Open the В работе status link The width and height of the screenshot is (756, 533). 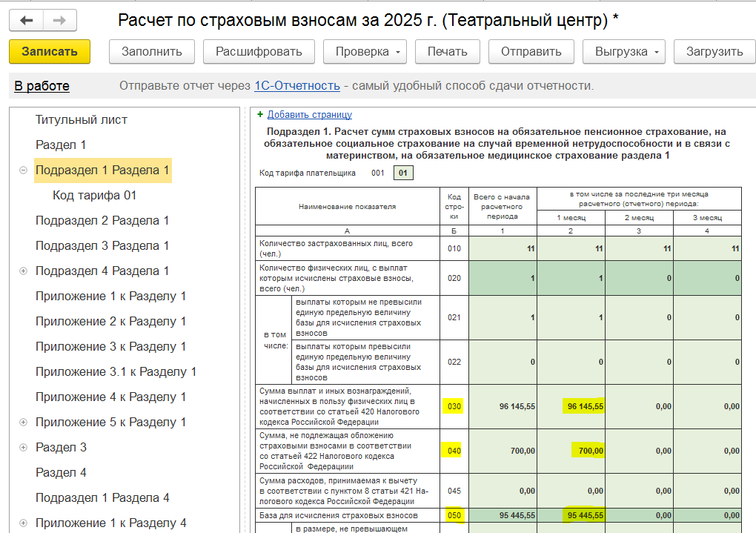[x=42, y=86]
